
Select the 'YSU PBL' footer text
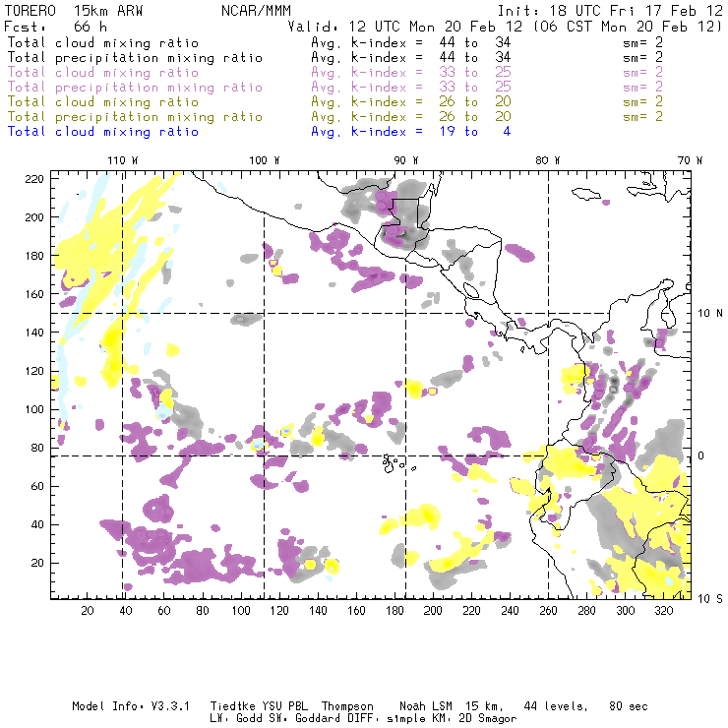click(284, 706)
